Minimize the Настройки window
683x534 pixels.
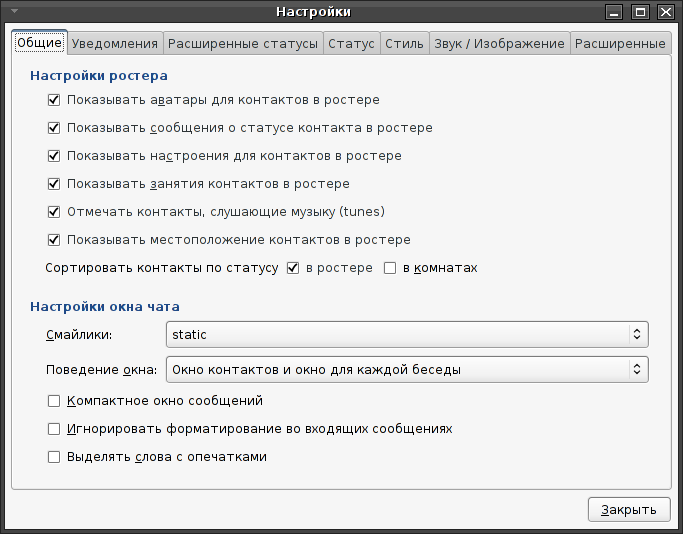(x=614, y=12)
